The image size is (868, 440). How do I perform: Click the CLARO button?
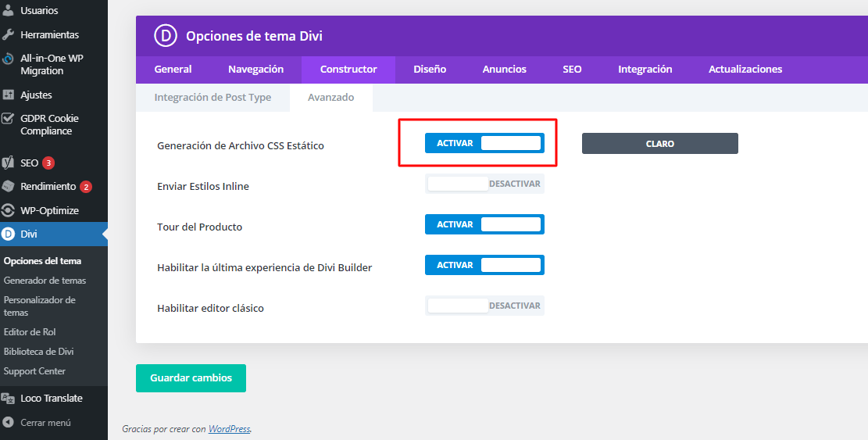click(660, 143)
